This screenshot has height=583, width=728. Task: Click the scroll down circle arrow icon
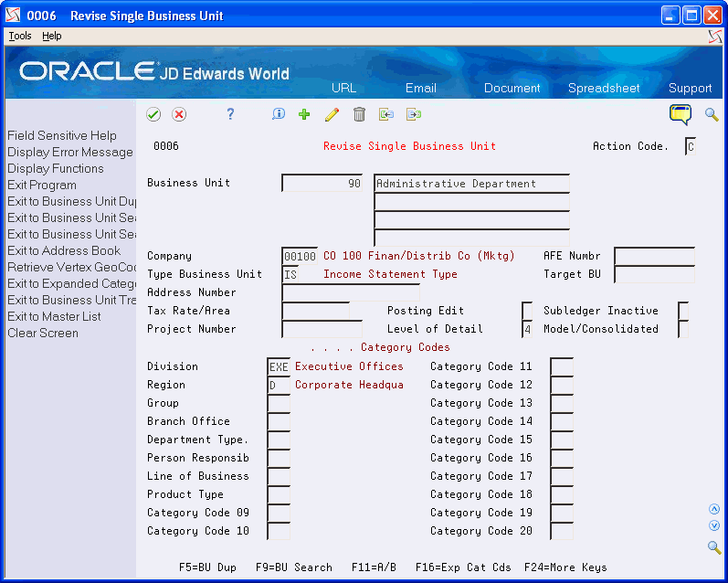(714, 525)
